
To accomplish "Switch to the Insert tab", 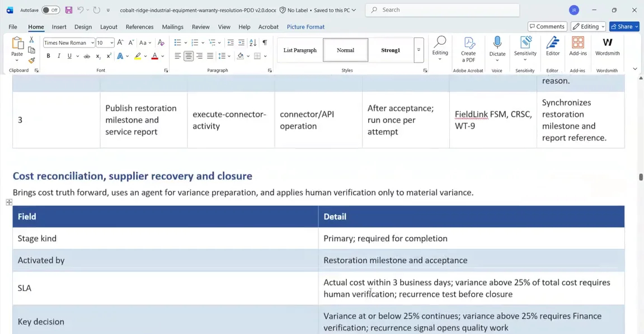I will pyautogui.click(x=59, y=27).
